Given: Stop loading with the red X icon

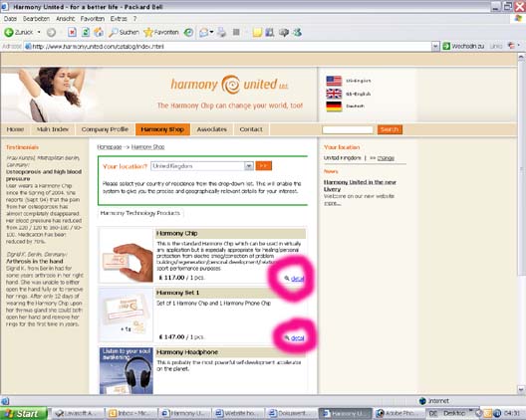Looking at the screenshot, I should [72, 32].
